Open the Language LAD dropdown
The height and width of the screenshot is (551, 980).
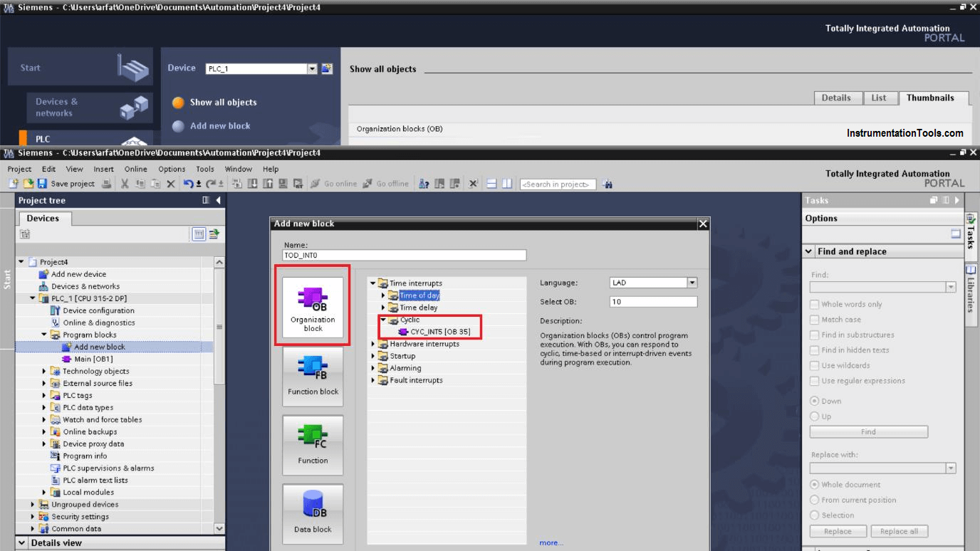pyautogui.click(x=692, y=283)
